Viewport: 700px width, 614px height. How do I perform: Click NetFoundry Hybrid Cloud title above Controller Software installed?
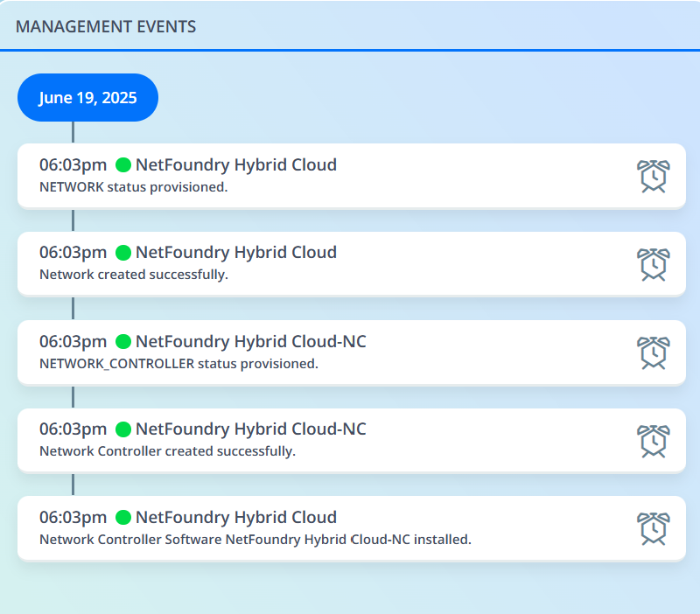pos(236,517)
